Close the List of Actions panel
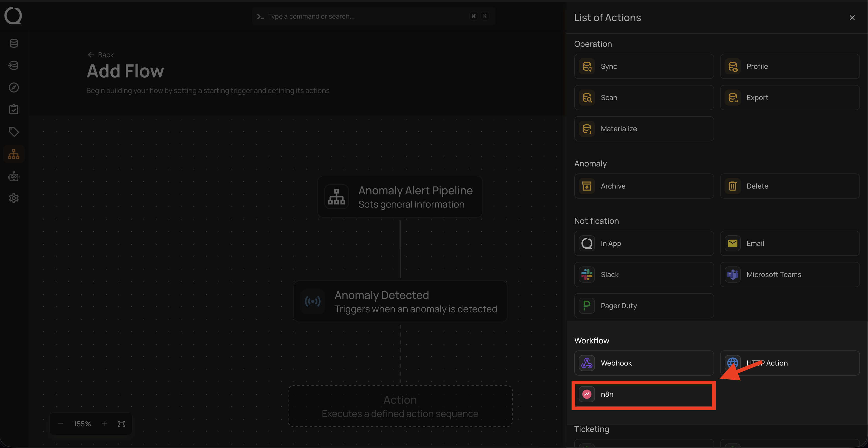The width and height of the screenshot is (868, 448). 852,18
